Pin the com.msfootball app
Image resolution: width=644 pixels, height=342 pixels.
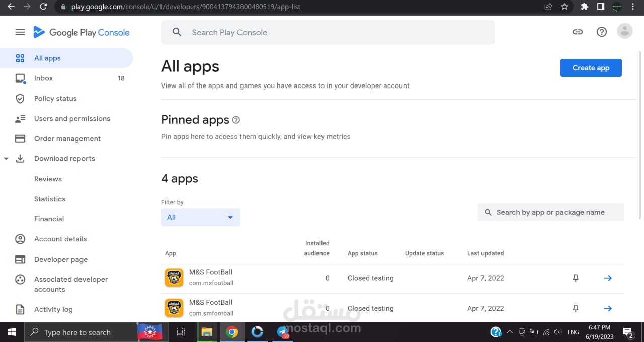(576, 278)
